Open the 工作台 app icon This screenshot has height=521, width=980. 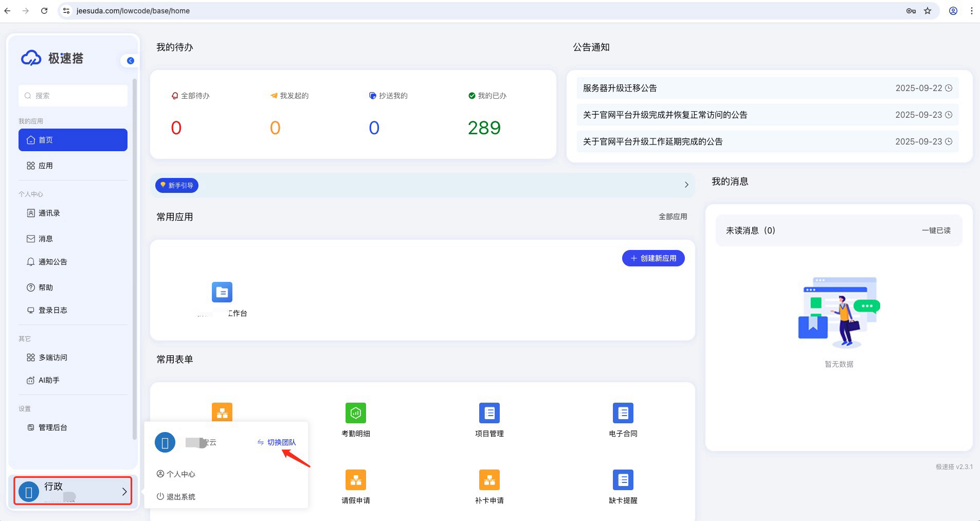[222, 292]
